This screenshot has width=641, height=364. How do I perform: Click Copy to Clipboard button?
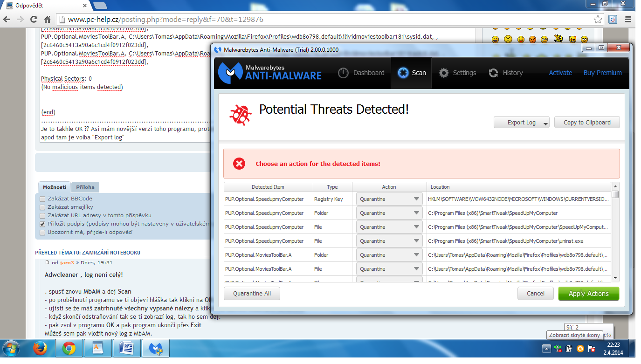tap(587, 123)
